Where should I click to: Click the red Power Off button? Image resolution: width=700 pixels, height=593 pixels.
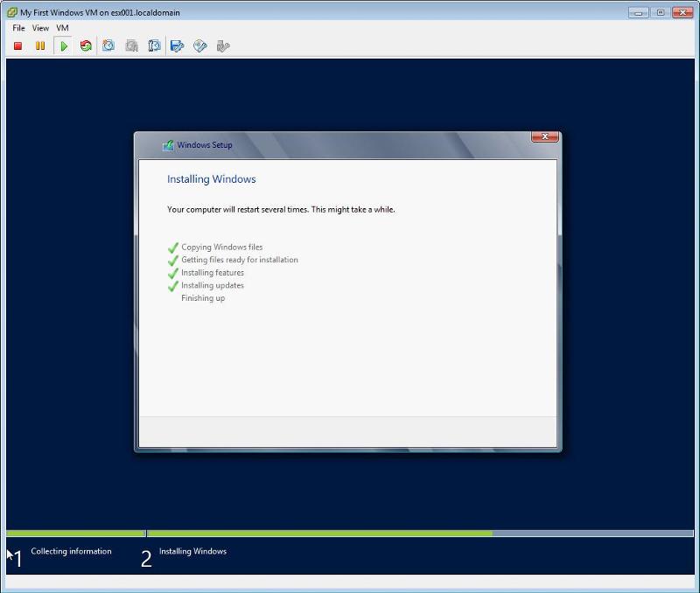(17, 46)
